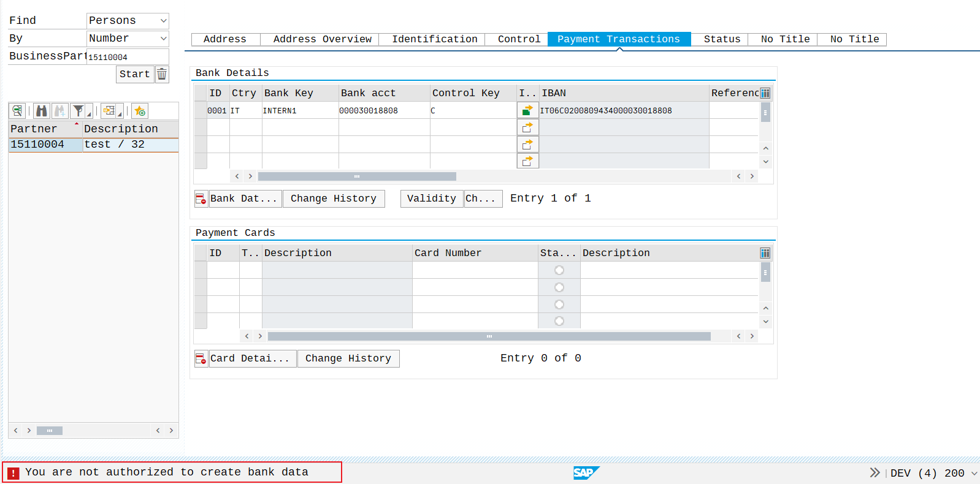The width and height of the screenshot is (980, 484).
Task: Click the BusinessPartner number input field
Action: tap(128, 57)
